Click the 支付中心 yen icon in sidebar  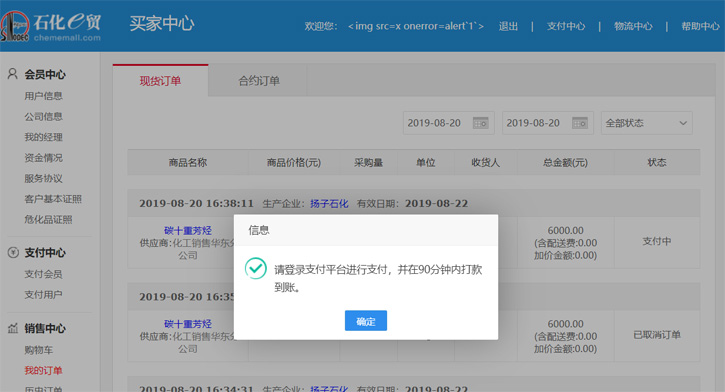pos(13,252)
